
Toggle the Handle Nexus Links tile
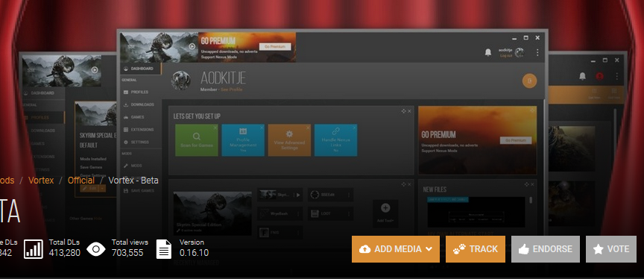(335, 140)
